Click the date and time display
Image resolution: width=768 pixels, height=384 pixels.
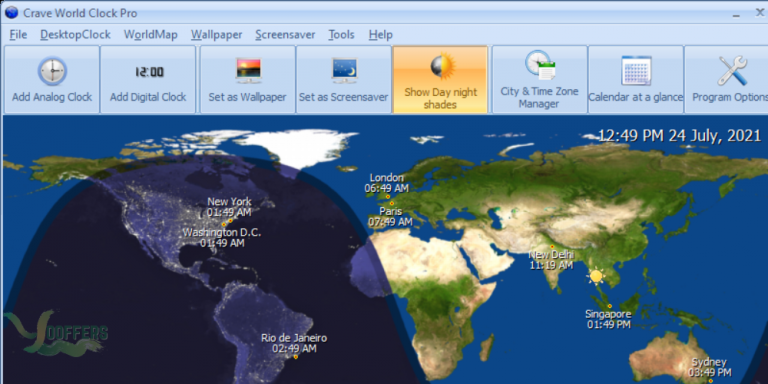[x=680, y=136]
